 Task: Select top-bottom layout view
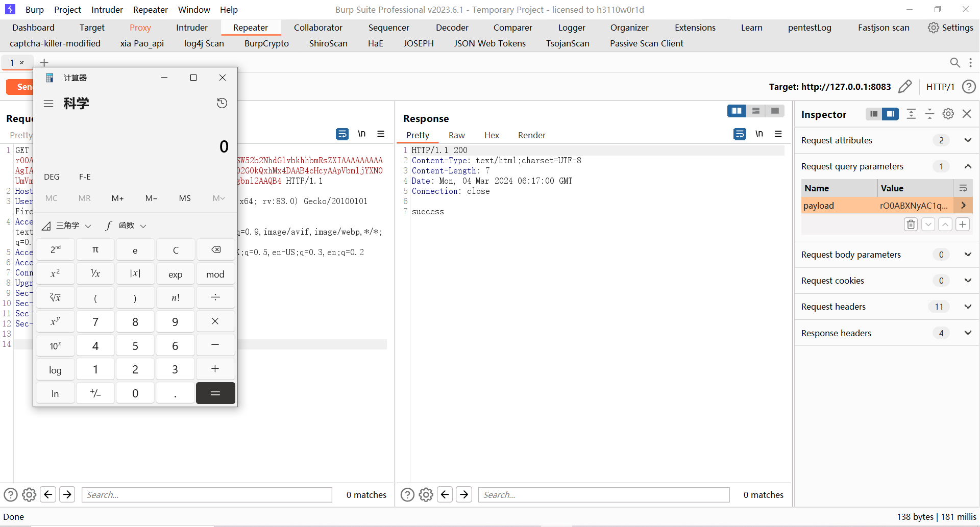pyautogui.click(x=756, y=111)
